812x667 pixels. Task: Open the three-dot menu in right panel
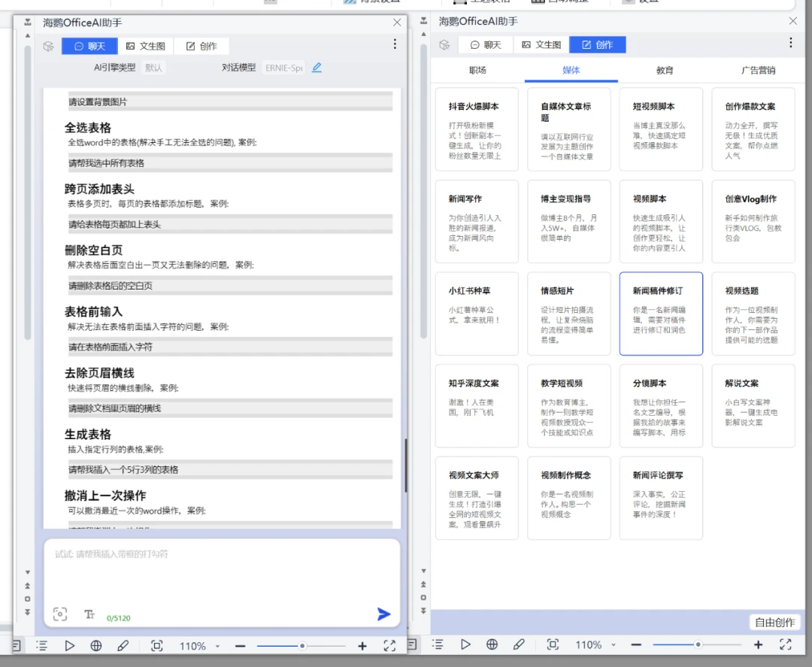coord(790,42)
